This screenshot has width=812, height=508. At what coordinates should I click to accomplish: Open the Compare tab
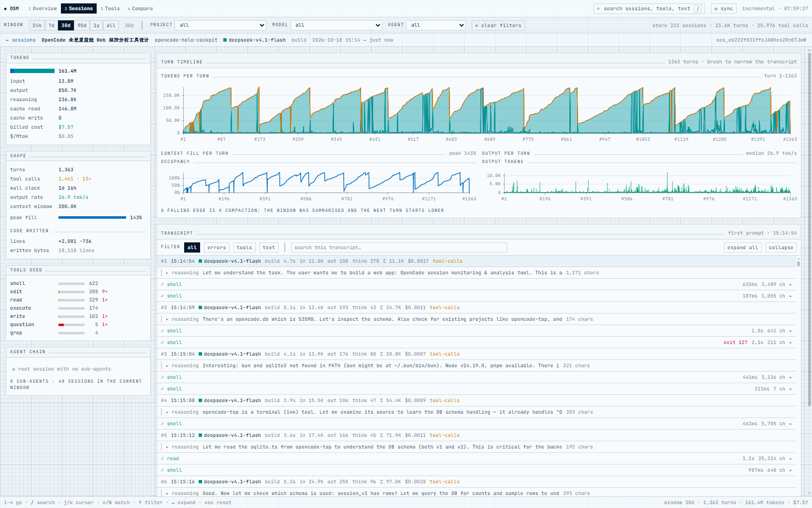[x=140, y=9]
